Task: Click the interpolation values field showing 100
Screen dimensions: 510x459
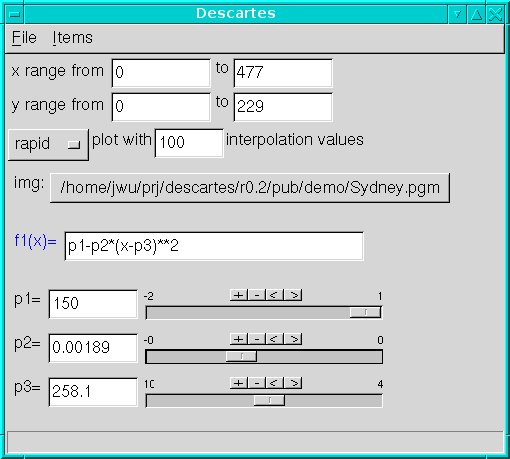Action: (x=189, y=143)
